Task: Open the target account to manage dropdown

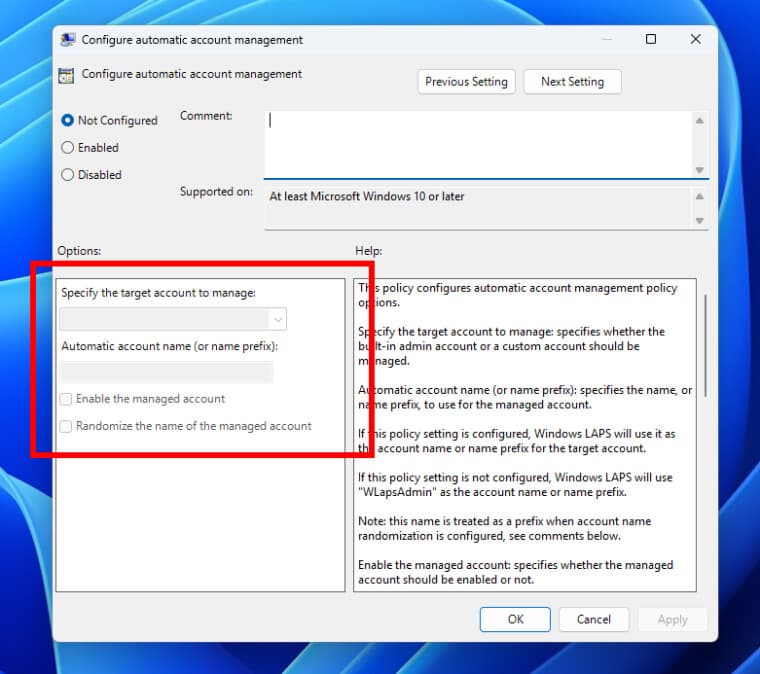Action: click(x=277, y=319)
